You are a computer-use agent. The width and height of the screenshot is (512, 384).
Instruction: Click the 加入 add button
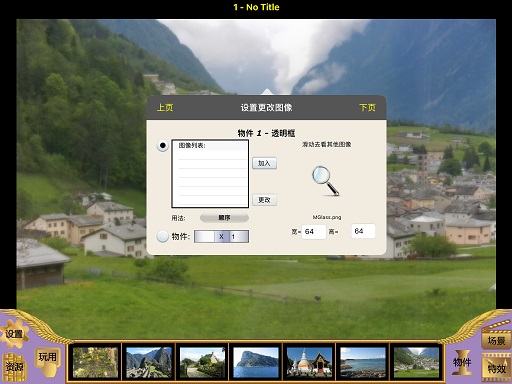click(x=264, y=163)
